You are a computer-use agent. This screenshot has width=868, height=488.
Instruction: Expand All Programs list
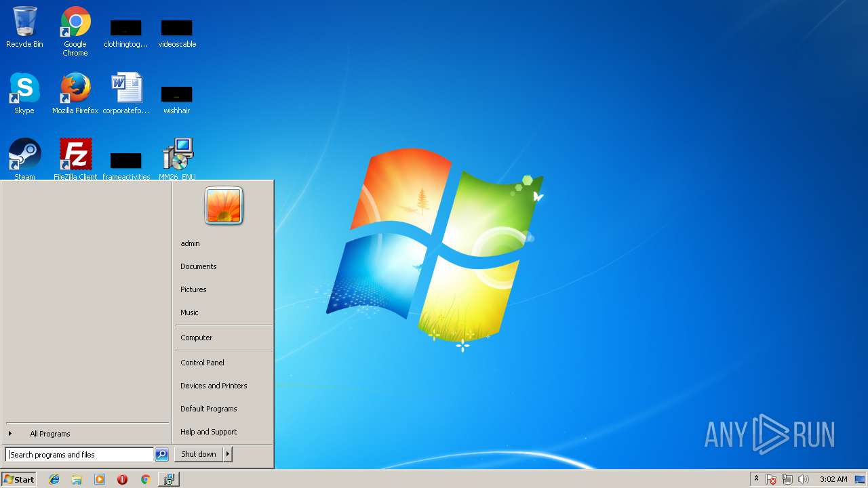pos(86,434)
